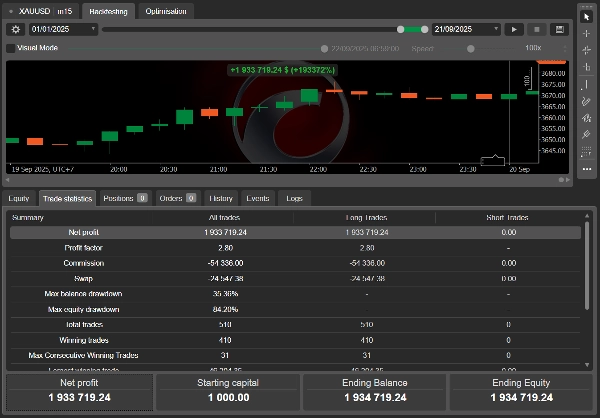Open the Orders tab

tap(178, 198)
